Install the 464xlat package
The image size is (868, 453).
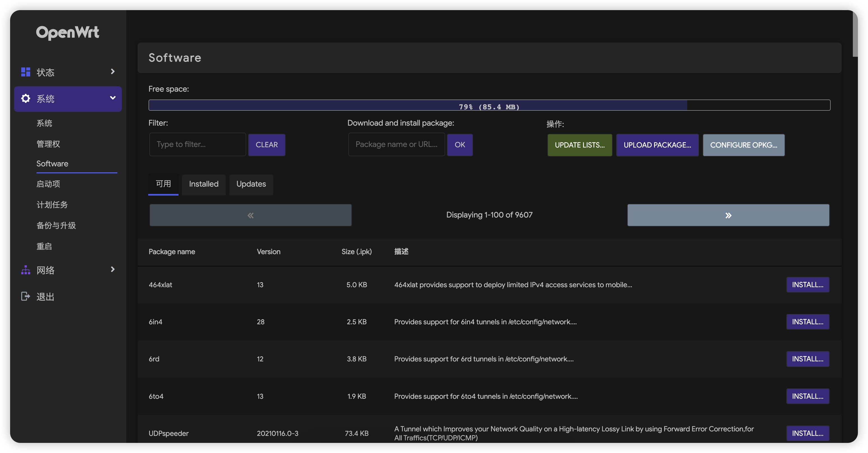(x=807, y=285)
